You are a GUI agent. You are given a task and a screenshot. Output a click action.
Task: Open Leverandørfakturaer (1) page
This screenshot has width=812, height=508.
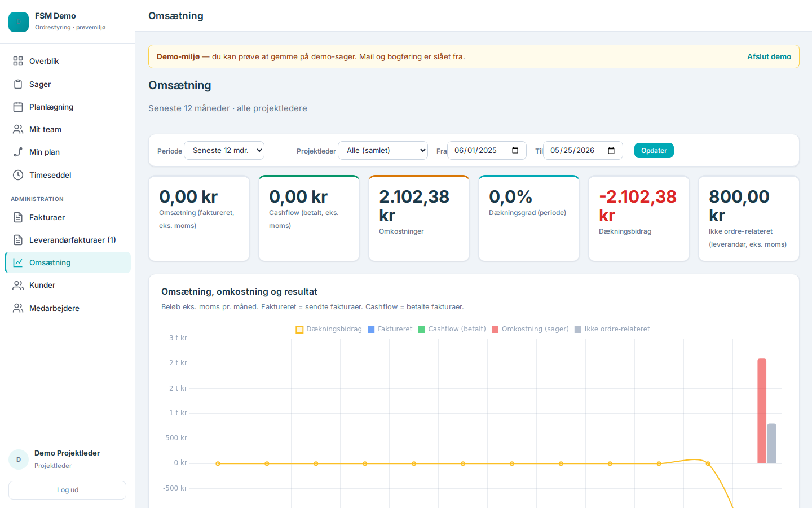68,240
